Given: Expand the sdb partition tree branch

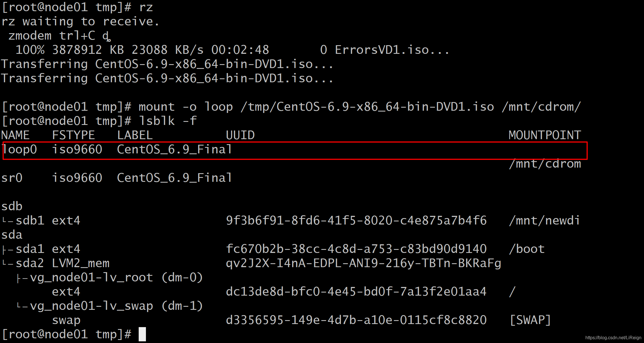Looking at the screenshot, I should pyautogui.click(x=8, y=206).
